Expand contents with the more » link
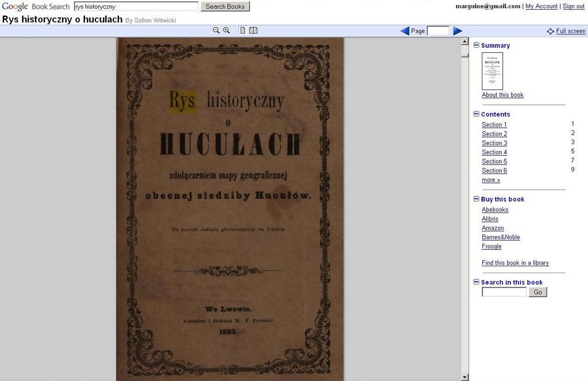 [491, 180]
